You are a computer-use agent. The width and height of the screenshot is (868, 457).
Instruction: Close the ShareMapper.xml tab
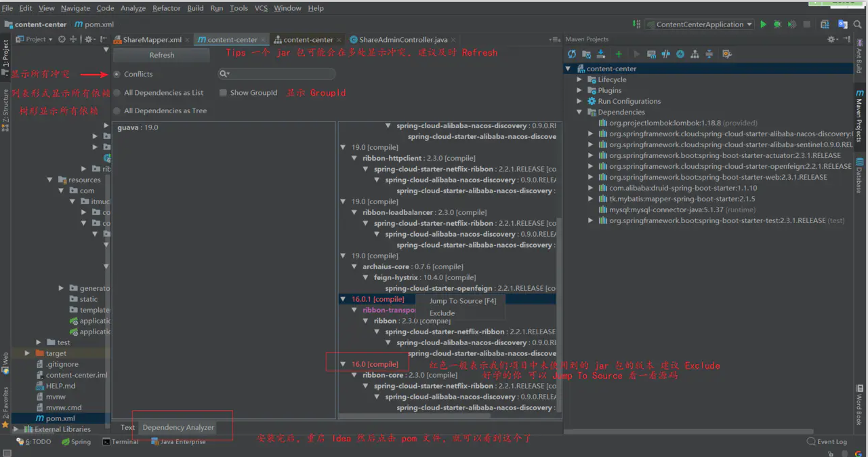188,40
